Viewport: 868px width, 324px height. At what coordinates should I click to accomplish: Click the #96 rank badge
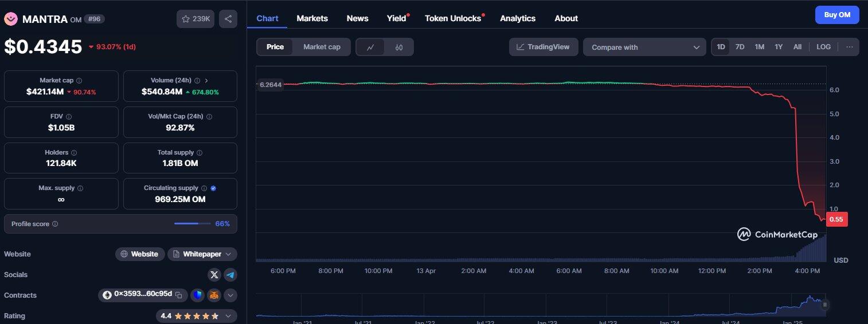point(94,19)
